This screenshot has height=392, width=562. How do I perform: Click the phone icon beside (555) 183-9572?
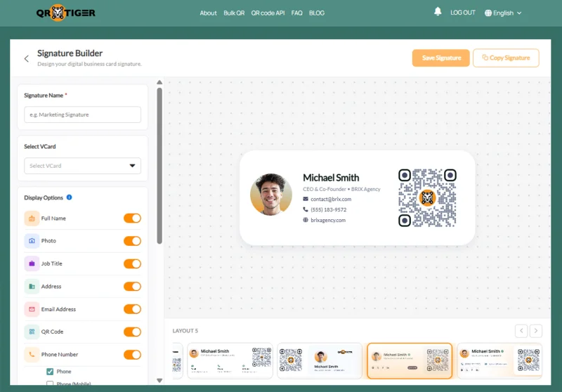[x=306, y=209]
